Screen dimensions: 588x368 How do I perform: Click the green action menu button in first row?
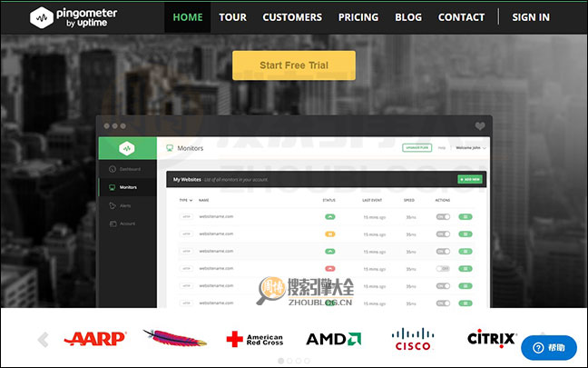(x=465, y=216)
